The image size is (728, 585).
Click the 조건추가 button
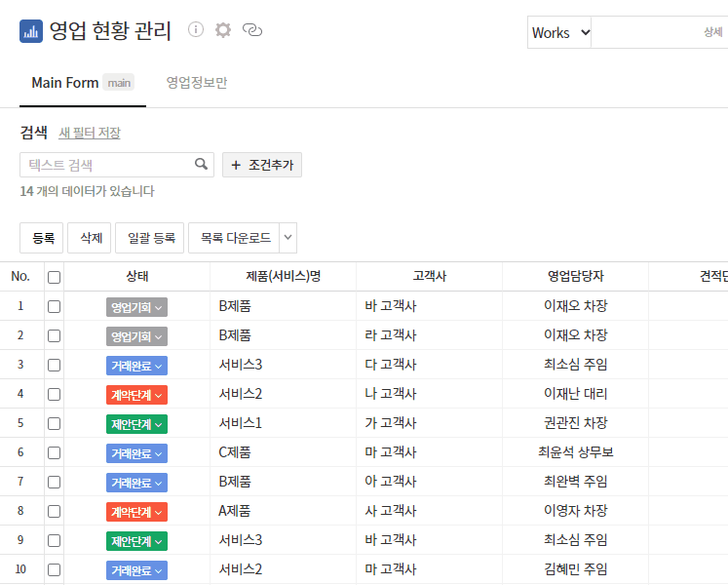[262, 165]
